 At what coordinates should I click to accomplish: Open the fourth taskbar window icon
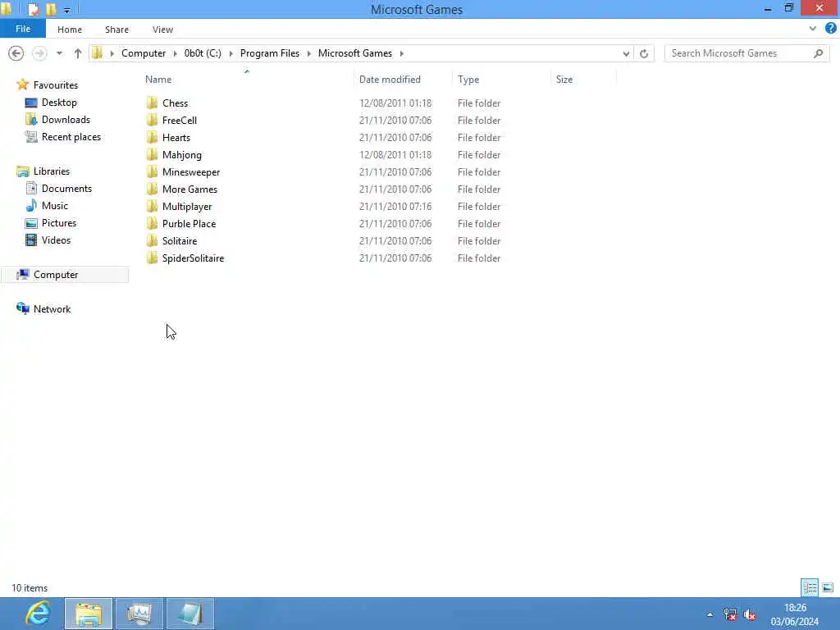[x=190, y=614]
